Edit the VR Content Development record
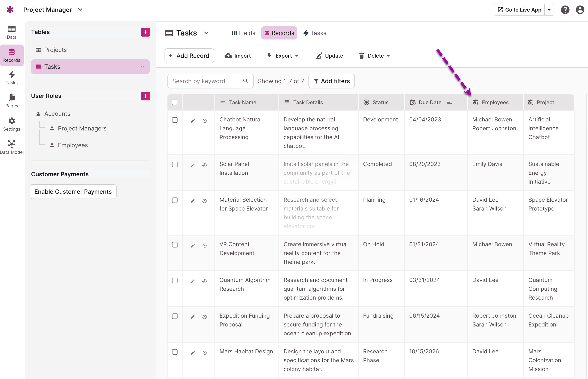This screenshot has width=588, height=379. tap(192, 246)
